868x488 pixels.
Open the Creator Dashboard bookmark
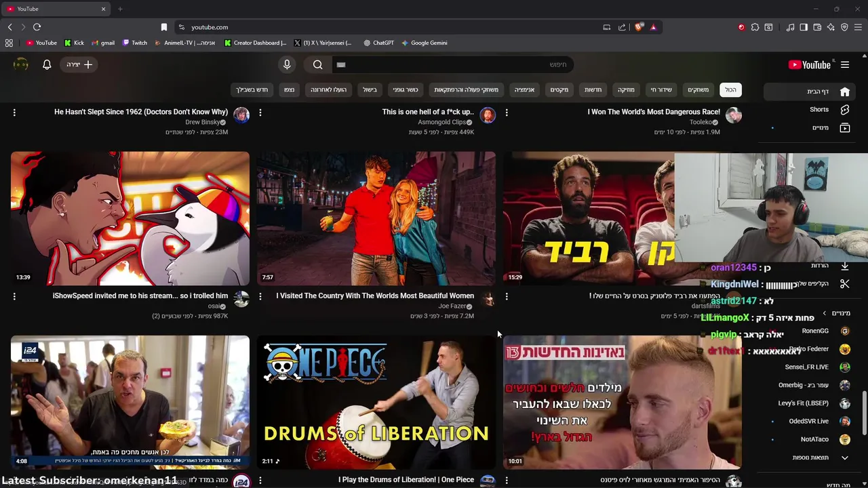point(255,43)
